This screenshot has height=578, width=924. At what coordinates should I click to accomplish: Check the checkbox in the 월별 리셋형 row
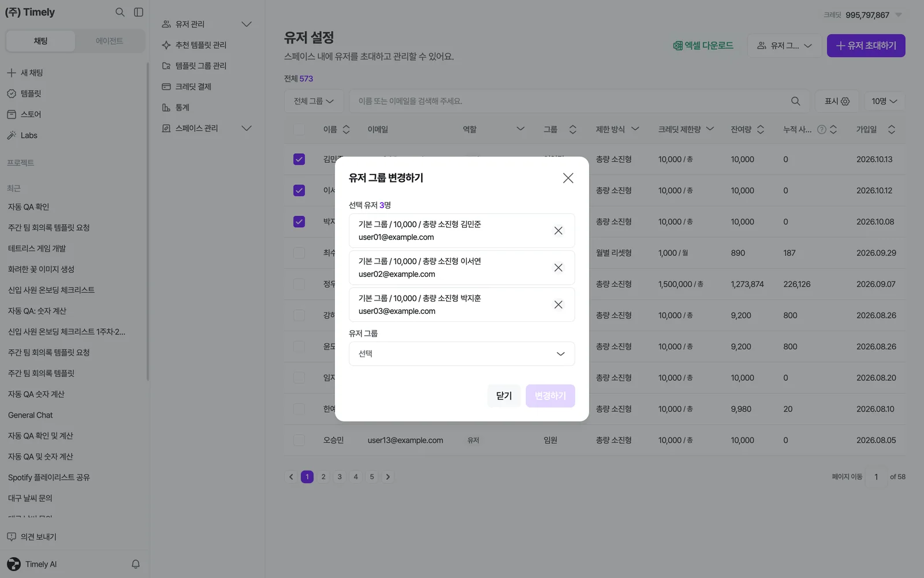pos(299,253)
